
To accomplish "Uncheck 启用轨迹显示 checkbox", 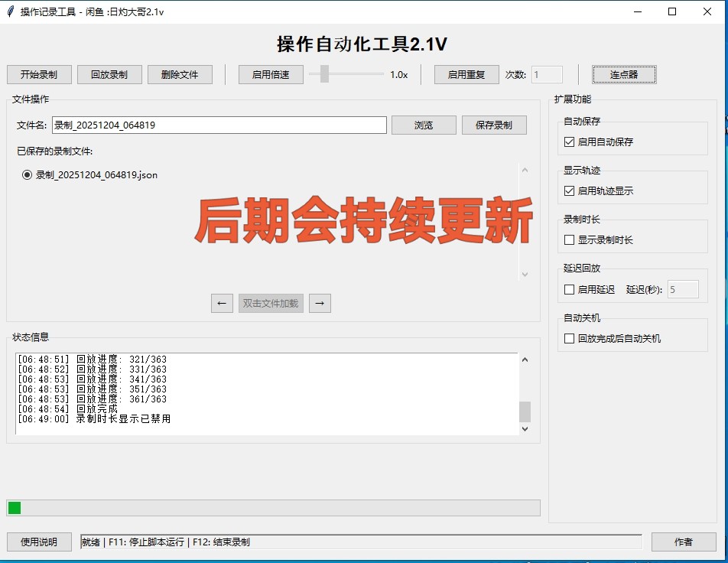I will 569,190.
